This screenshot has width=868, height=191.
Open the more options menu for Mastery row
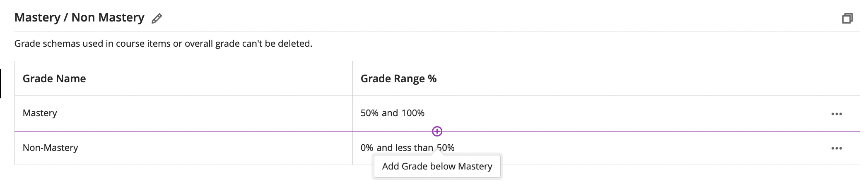[x=837, y=114]
